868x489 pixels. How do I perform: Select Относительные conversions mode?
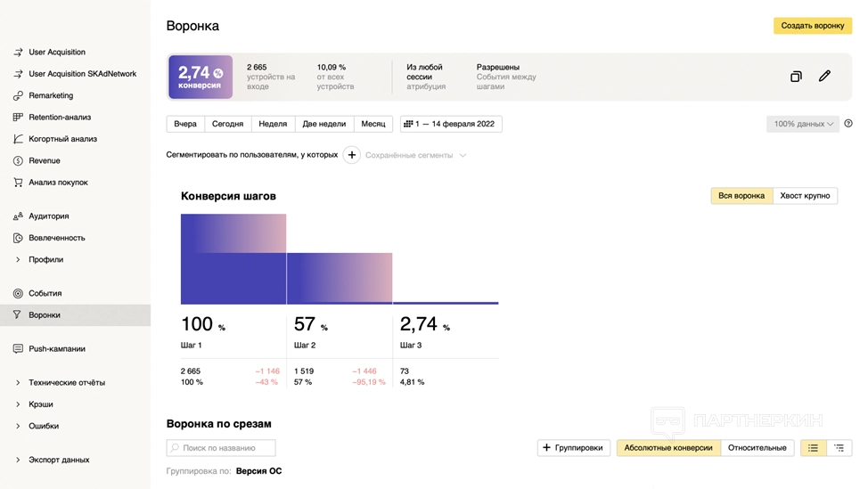tap(757, 448)
